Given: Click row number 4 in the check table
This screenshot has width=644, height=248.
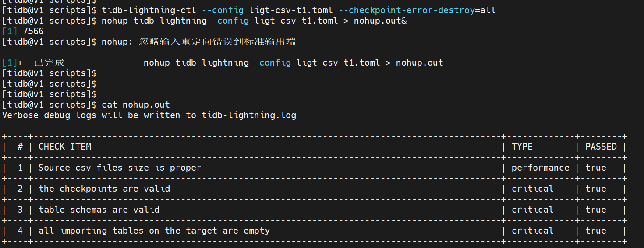Looking at the screenshot, I should pyautogui.click(x=20, y=231).
